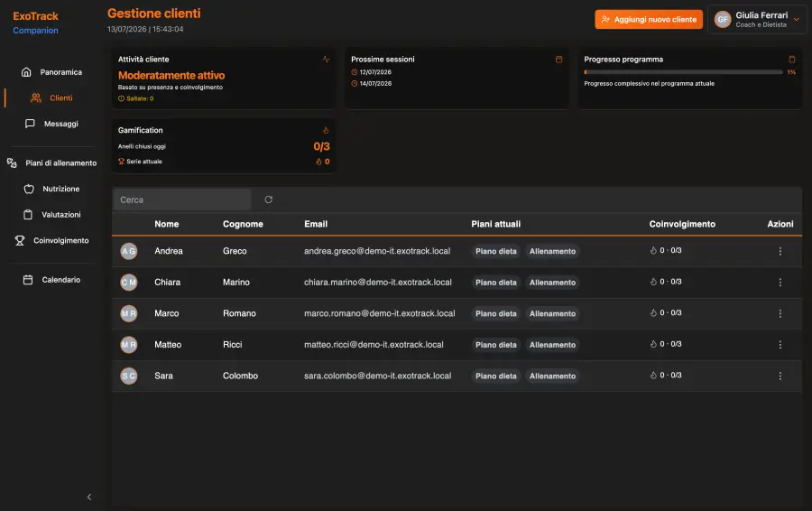Click the 12/07/2026 session date
Viewport: 812px width, 511px height.
click(x=375, y=72)
